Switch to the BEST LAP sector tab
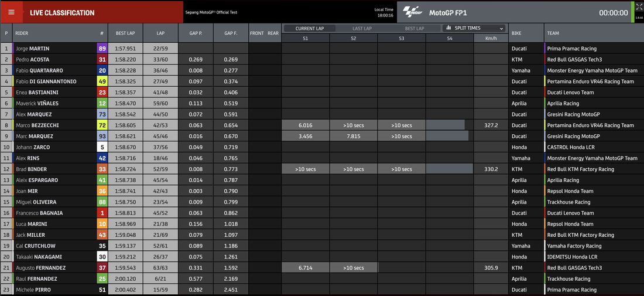644x296 pixels. pos(415,28)
